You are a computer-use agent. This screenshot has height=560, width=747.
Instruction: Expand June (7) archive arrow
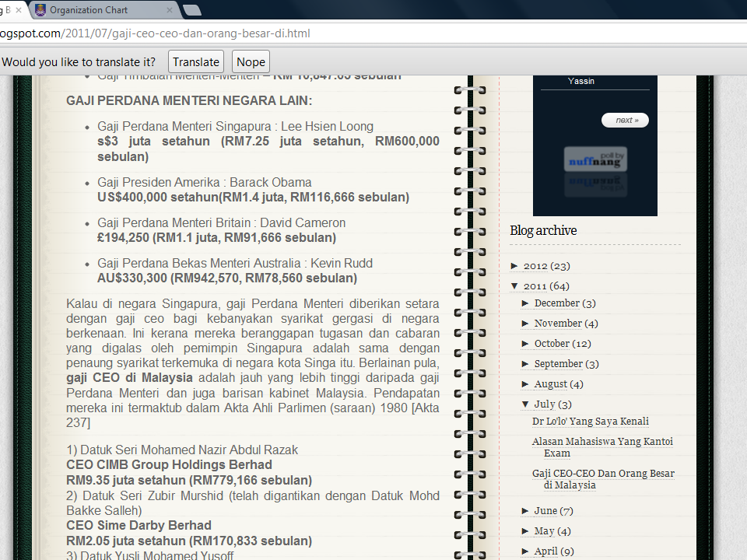point(525,511)
